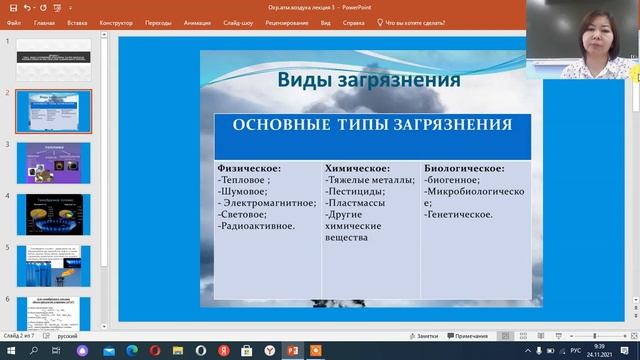The image size is (640, 360).
Task: Open the Анимация ribbon tab
Action: [197, 23]
